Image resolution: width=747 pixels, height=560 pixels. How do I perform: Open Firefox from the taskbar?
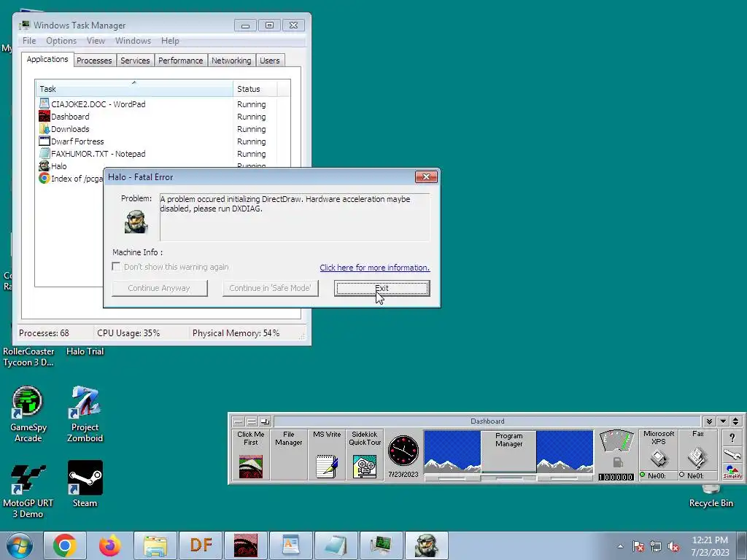tap(110, 545)
